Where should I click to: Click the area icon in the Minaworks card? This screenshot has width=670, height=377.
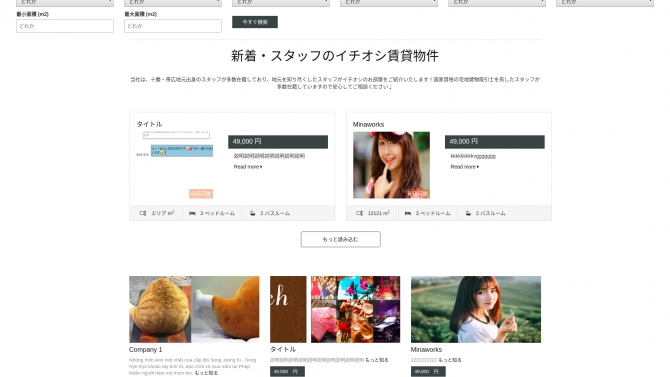[359, 213]
